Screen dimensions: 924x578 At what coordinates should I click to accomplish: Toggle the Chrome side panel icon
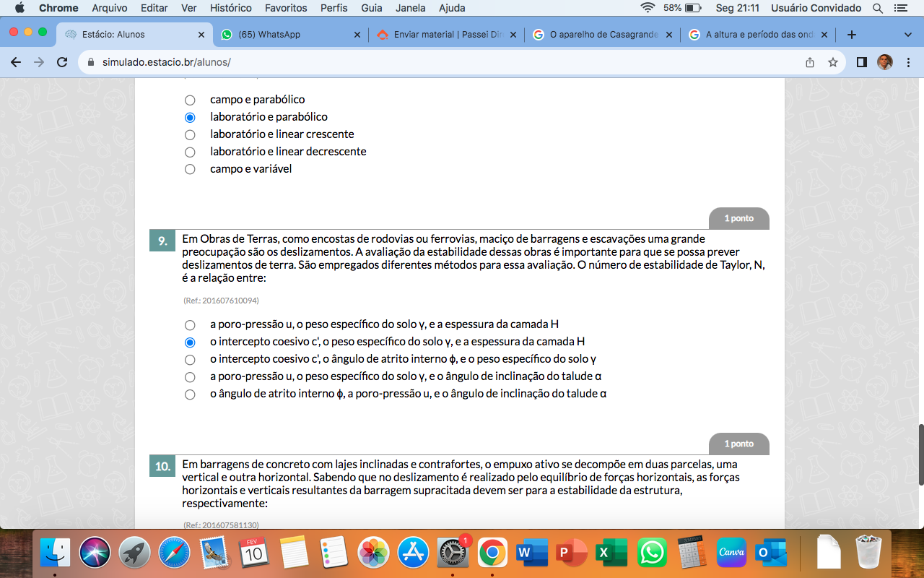click(x=861, y=62)
